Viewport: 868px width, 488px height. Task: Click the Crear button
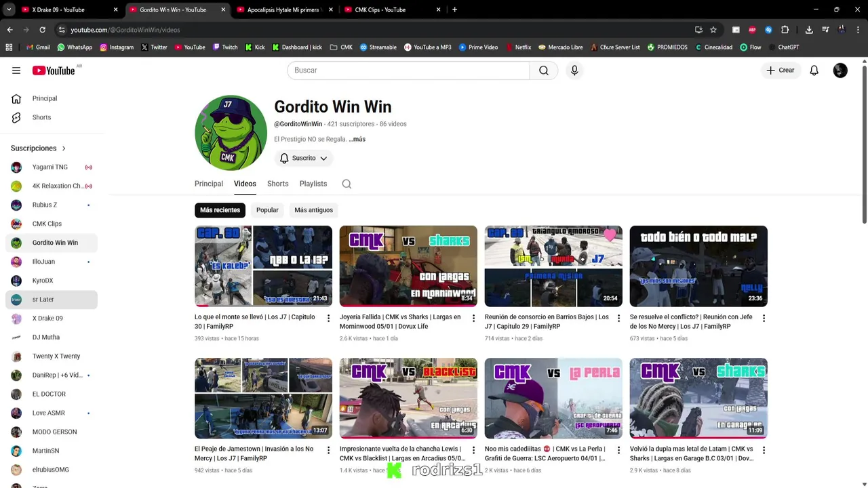click(x=781, y=70)
